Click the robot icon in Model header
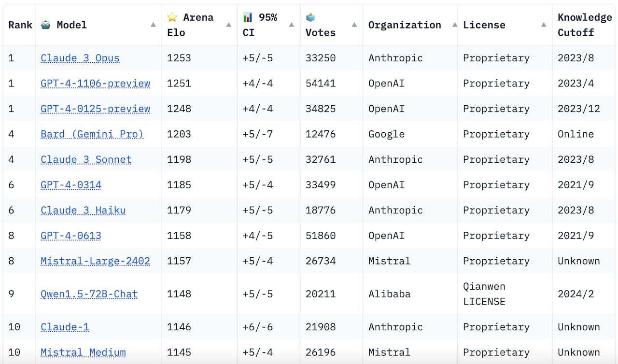 pos(46,25)
